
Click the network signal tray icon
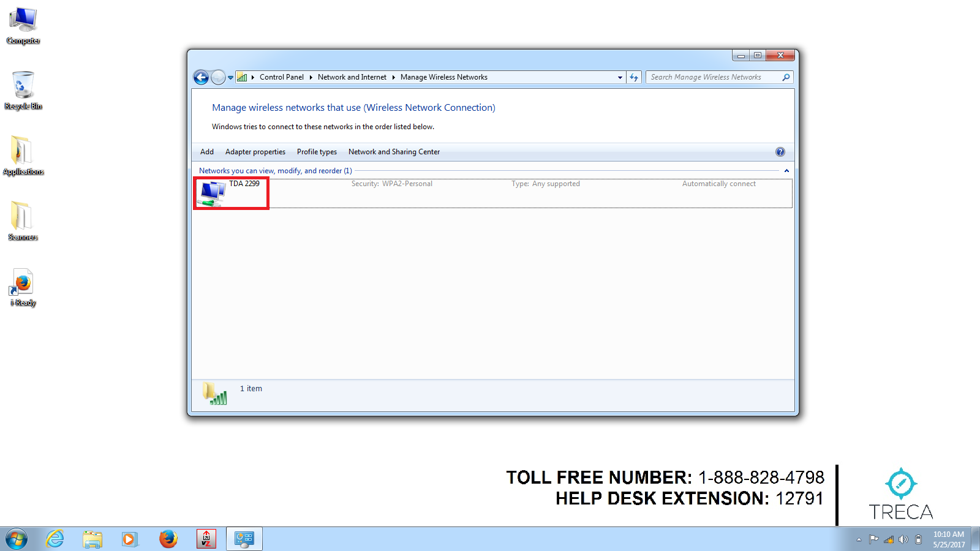(888, 539)
